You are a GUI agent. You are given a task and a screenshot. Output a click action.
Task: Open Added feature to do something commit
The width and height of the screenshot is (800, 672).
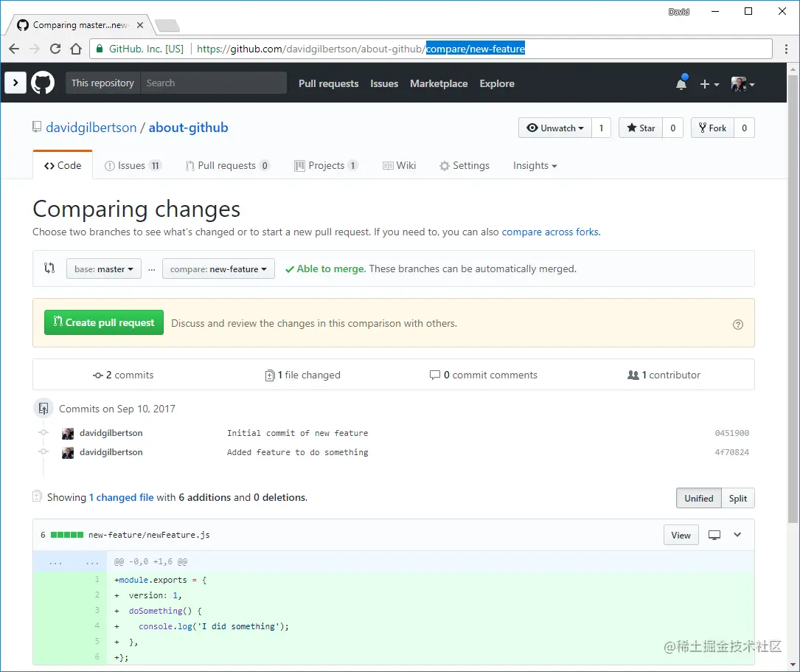point(297,452)
